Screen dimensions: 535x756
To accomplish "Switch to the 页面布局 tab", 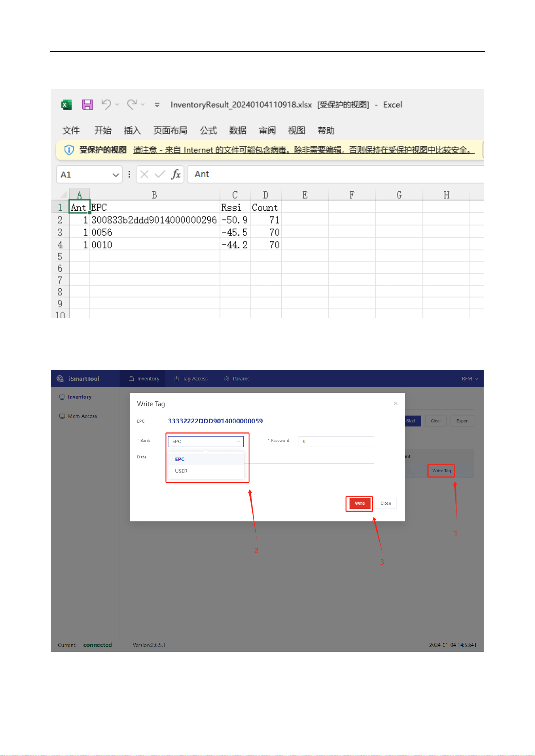I will coord(170,130).
